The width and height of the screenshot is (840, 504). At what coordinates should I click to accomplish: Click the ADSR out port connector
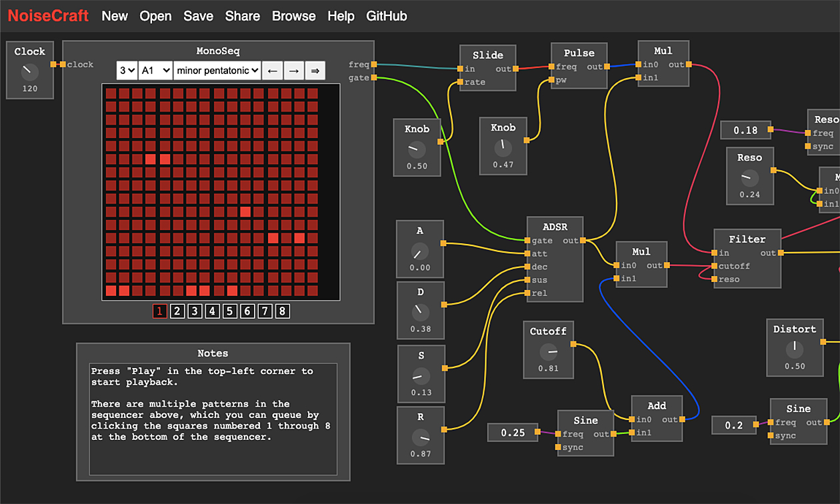coord(583,241)
